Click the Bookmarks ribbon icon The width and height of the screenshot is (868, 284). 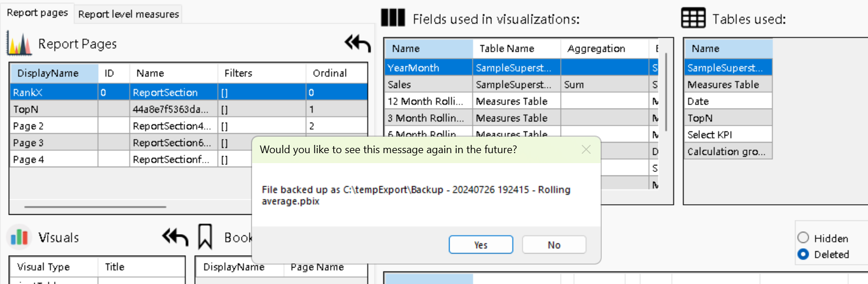pyautogui.click(x=205, y=237)
